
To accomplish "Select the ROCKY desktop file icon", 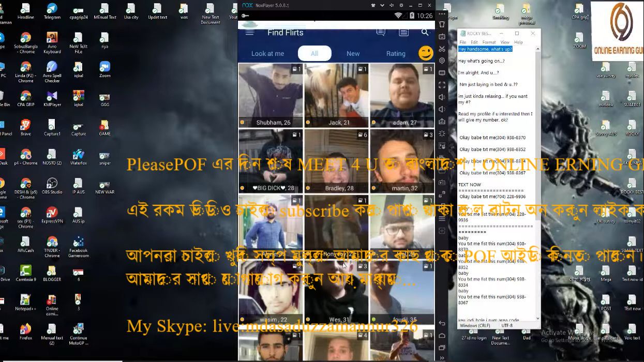I will pos(632,127).
